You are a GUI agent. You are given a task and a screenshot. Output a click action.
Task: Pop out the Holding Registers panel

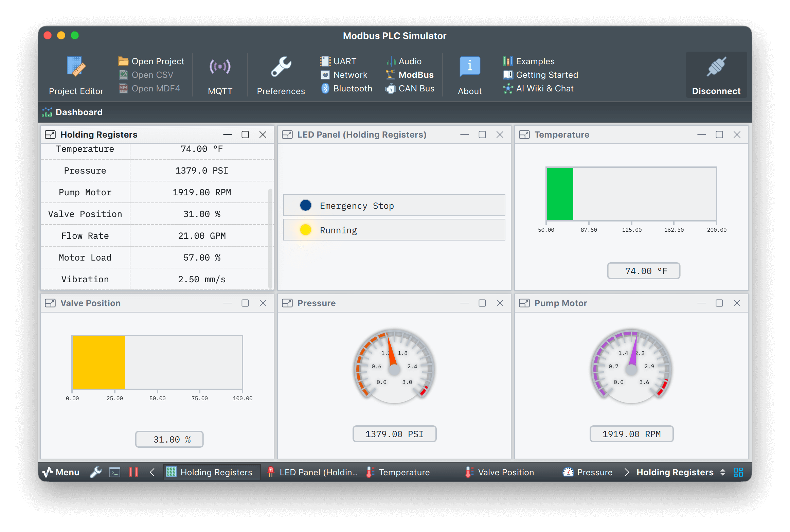coord(50,135)
